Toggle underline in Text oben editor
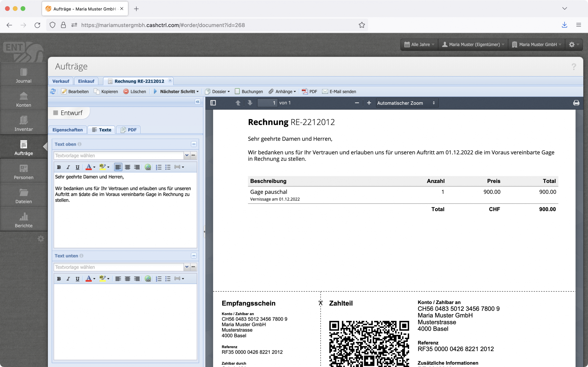This screenshot has height=367, width=588. pyautogui.click(x=77, y=167)
